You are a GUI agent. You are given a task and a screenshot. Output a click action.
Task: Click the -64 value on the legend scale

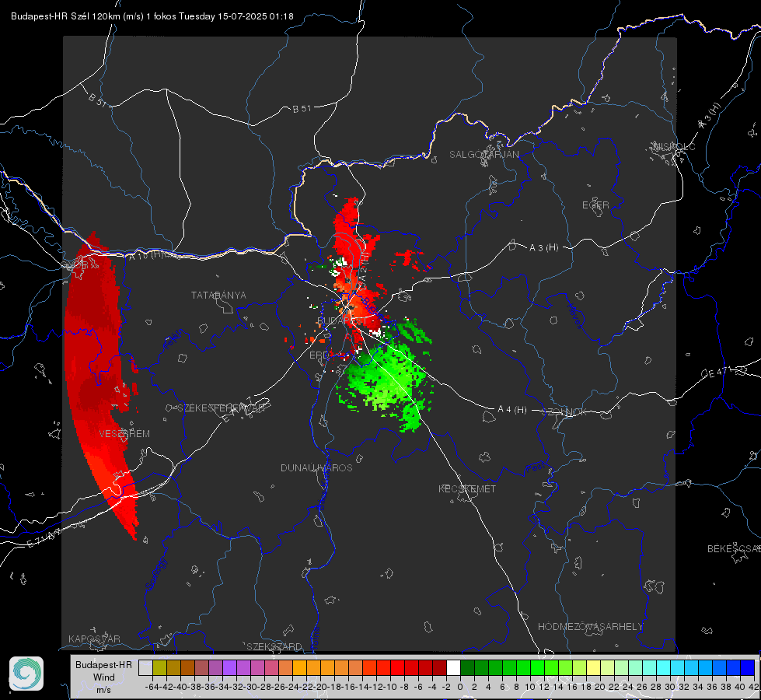click(152, 687)
